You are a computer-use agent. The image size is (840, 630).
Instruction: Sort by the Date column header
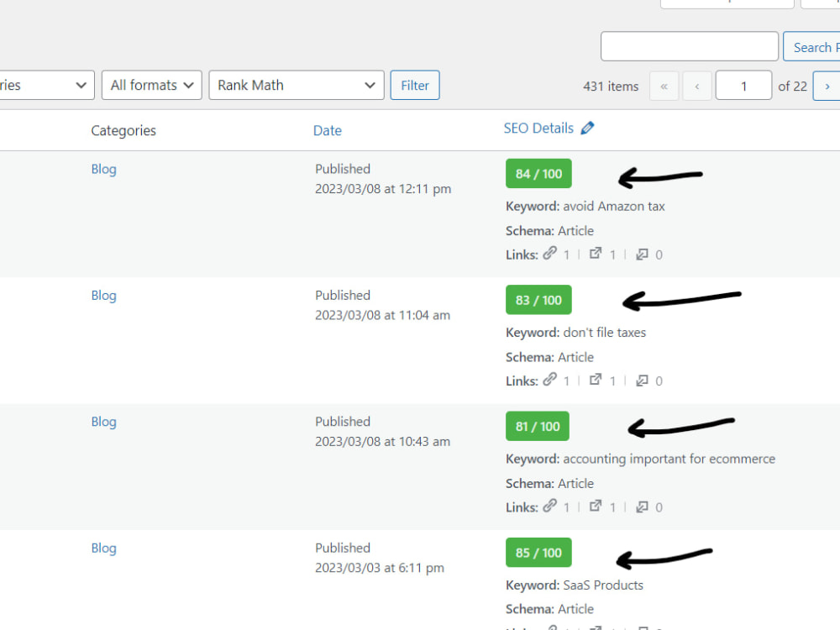pos(328,131)
